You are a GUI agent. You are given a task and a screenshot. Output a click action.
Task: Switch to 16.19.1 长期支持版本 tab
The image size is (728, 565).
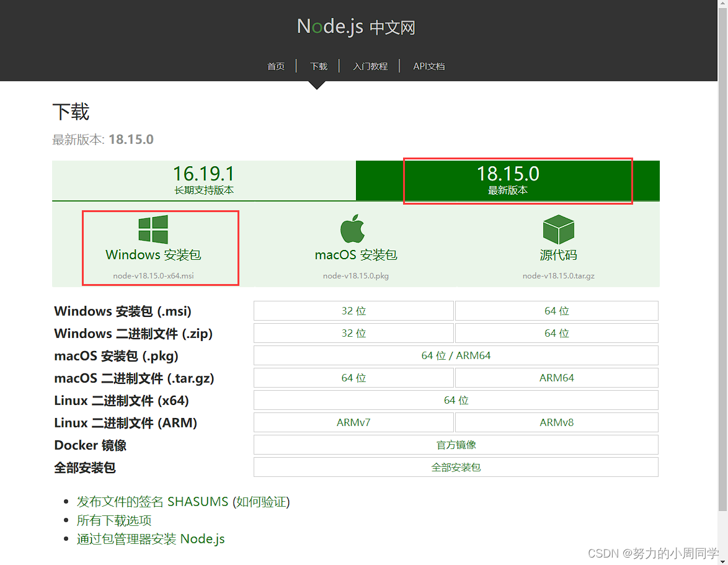[204, 180]
